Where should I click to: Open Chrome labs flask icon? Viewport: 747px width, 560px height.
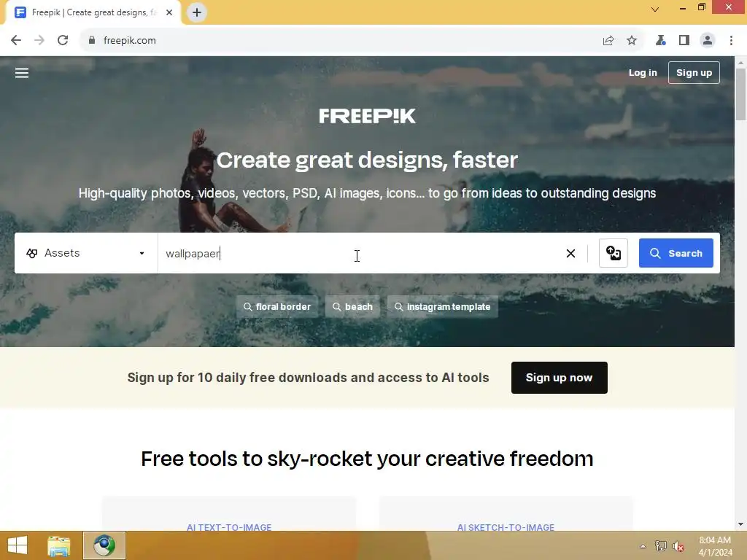click(660, 41)
